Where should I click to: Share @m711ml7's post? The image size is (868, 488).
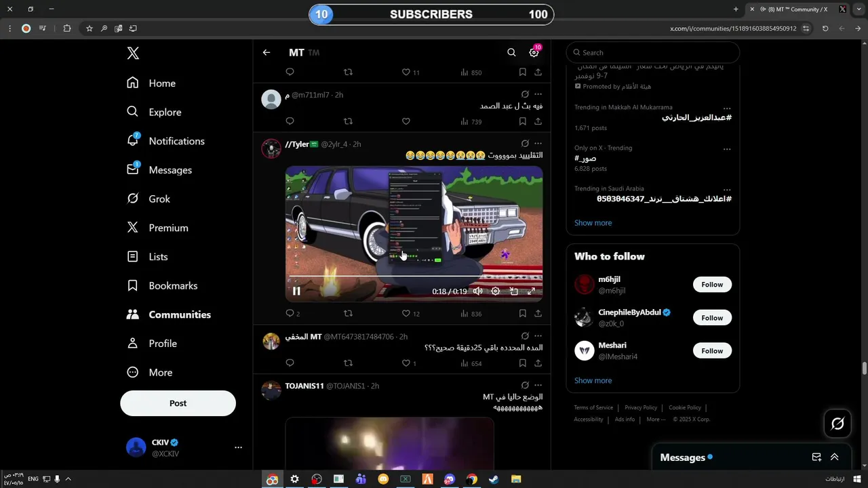pyautogui.click(x=538, y=121)
